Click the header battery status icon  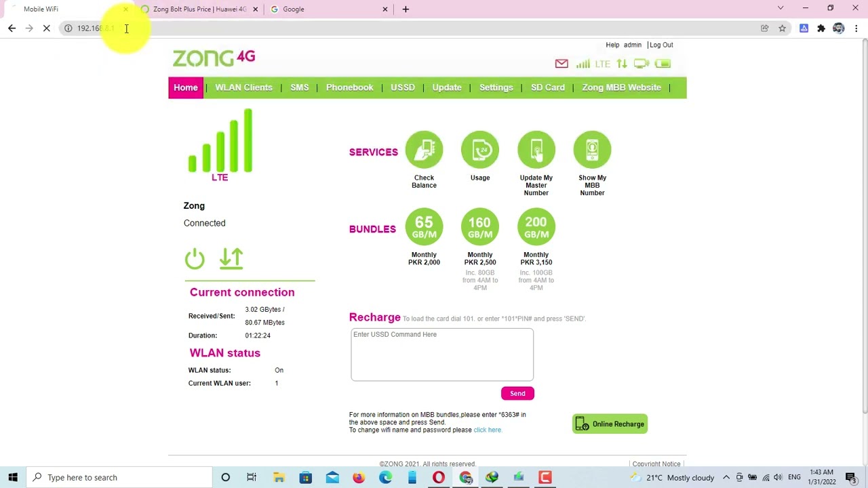[663, 64]
